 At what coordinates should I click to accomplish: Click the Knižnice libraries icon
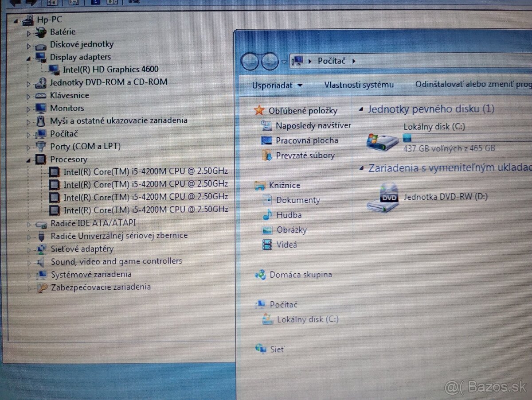point(260,186)
